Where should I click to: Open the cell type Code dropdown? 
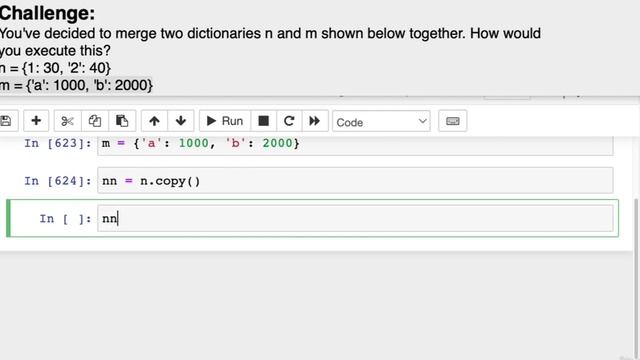tap(381, 121)
